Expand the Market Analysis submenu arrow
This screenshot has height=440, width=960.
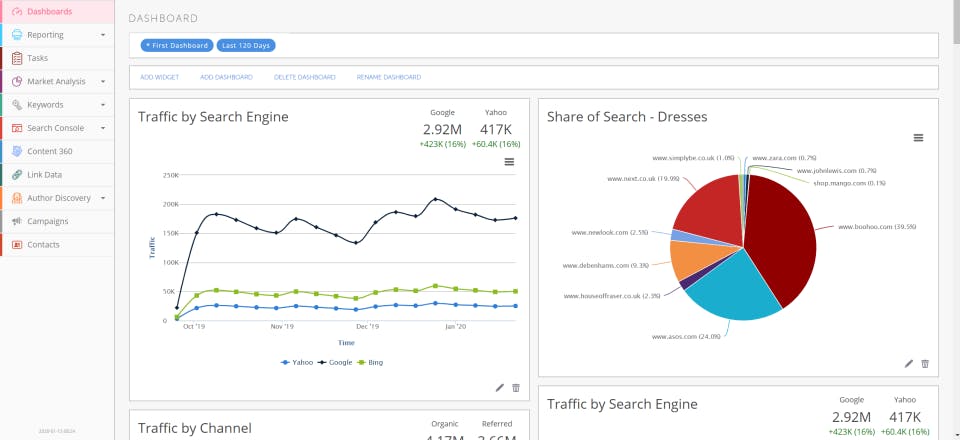(x=103, y=81)
